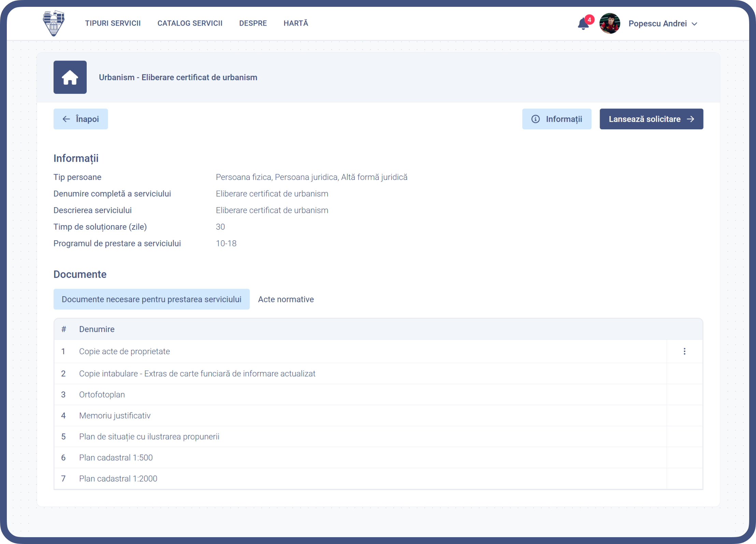The height and width of the screenshot is (544, 756).
Task: Click the Informații button
Action: pos(557,119)
